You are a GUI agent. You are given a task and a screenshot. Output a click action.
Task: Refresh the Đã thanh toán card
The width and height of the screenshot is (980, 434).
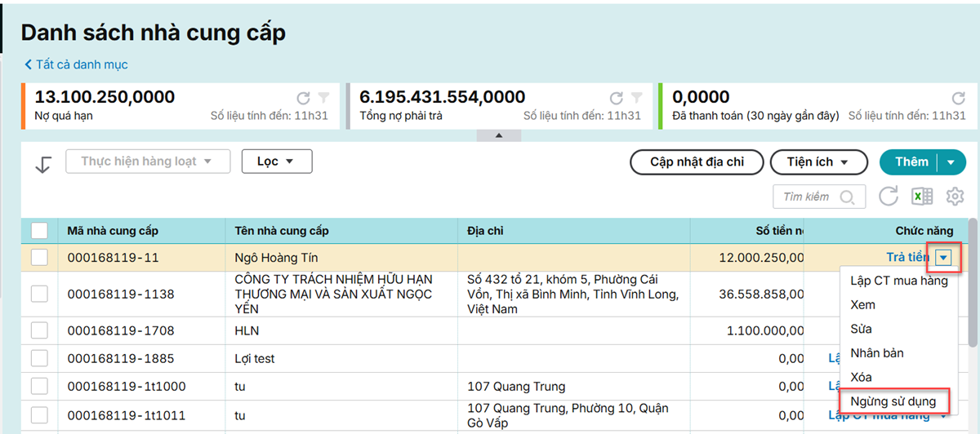[959, 98]
